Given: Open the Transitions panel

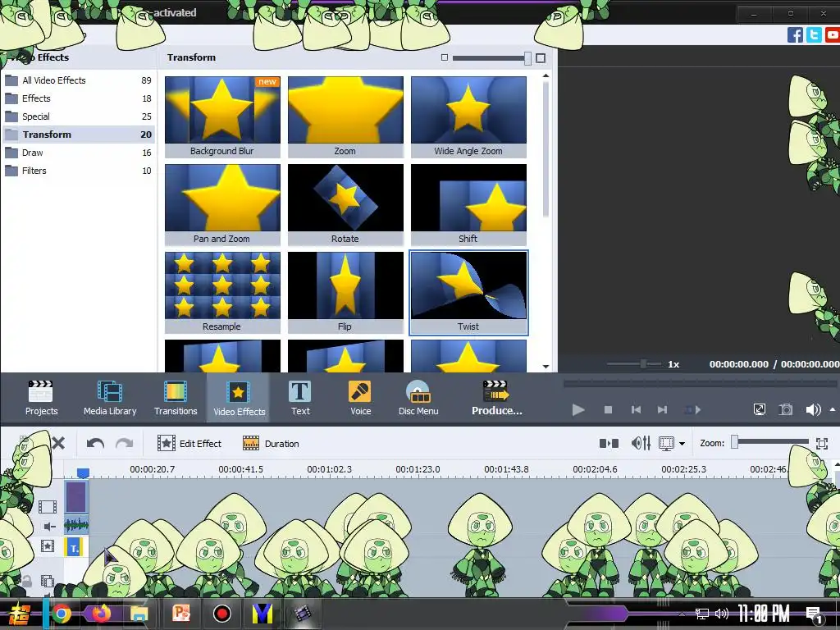Looking at the screenshot, I should click(x=176, y=398).
